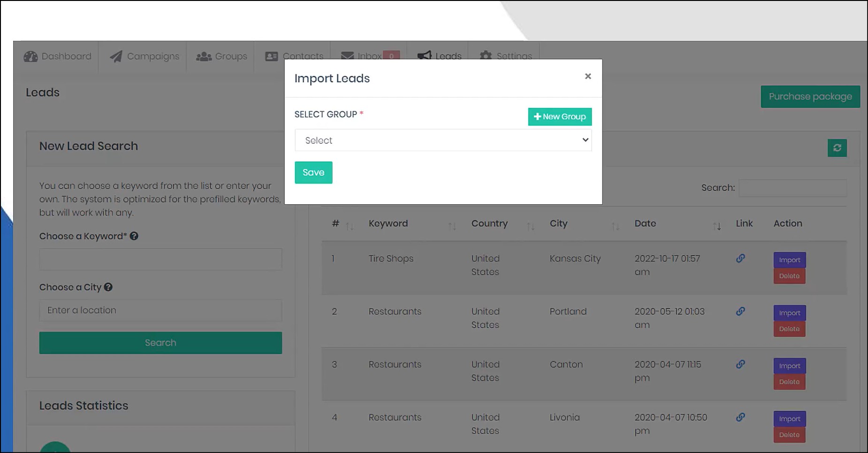Refresh the leads table
Image resolution: width=868 pixels, height=453 pixels.
837,148
